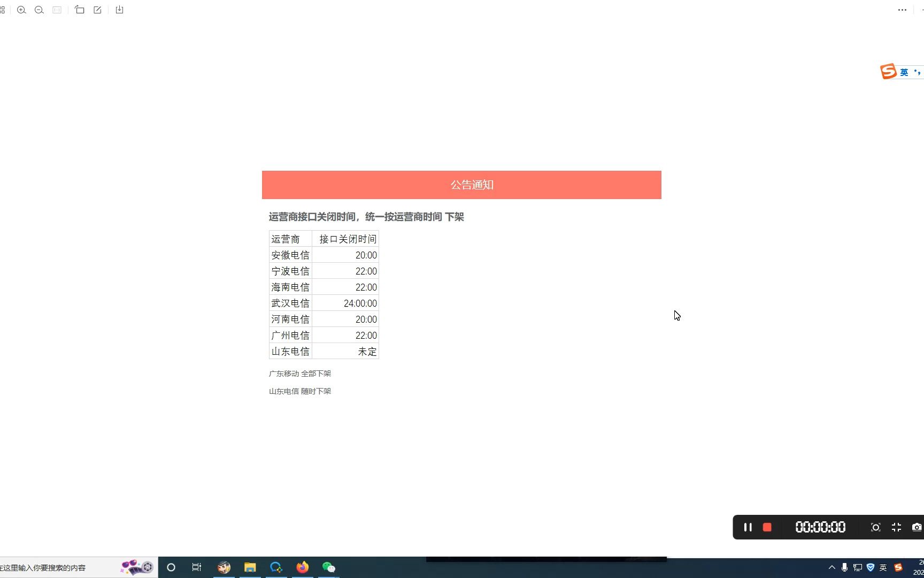Image resolution: width=924 pixels, height=578 pixels.
Task: Collapse the recorder bar with the shrink icon
Action: [897, 527]
